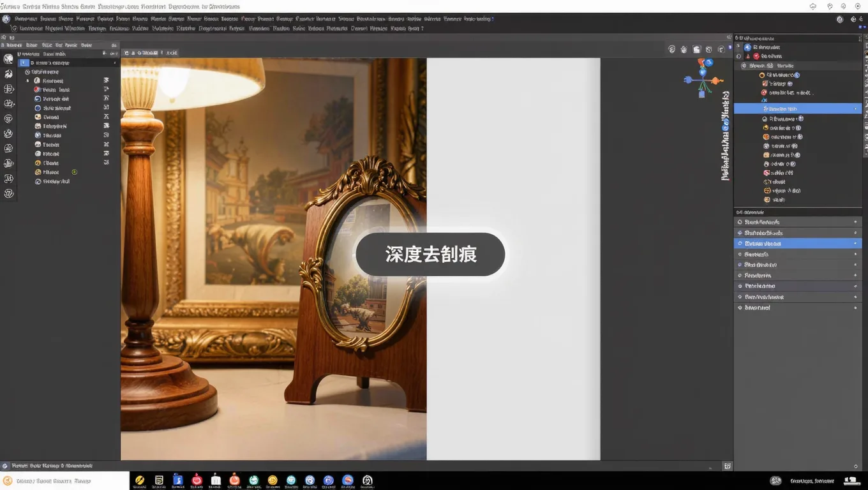Image resolution: width=868 pixels, height=490 pixels.
Task: Select the blue highlighted row in right outliner tree
Action: point(797,109)
